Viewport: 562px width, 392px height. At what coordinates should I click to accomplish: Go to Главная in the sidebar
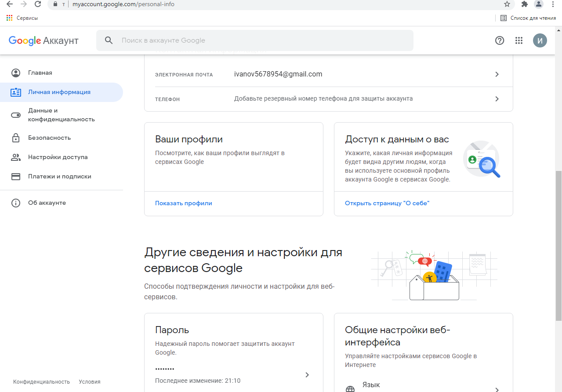(x=40, y=73)
